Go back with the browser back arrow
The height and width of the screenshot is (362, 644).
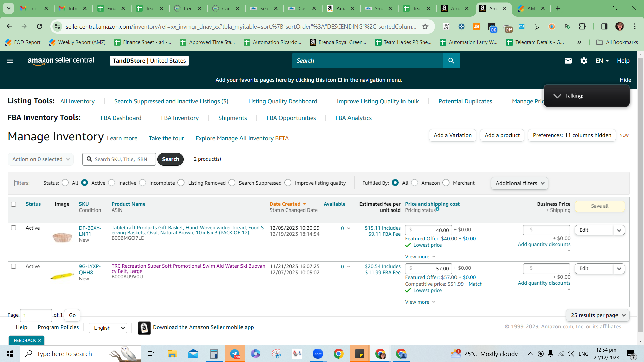9,26
